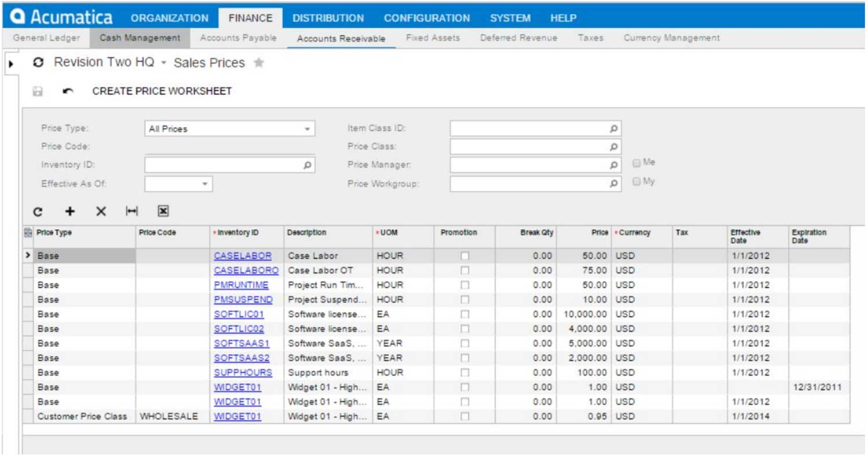The height and width of the screenshot is (455, 868).
Task: Click CREATE PRICE WORKSHEET button
Action: click(162, 91)
